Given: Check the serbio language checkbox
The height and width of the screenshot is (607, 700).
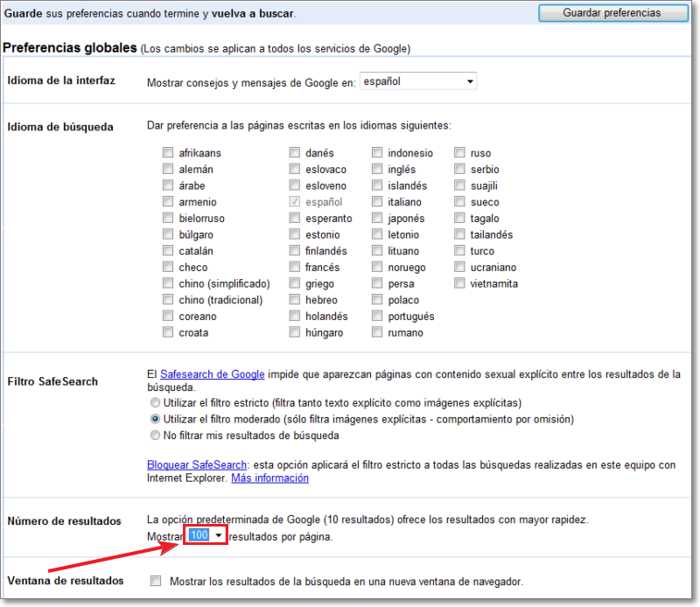Looking at the screenshot, I should (x=460, y=169).
